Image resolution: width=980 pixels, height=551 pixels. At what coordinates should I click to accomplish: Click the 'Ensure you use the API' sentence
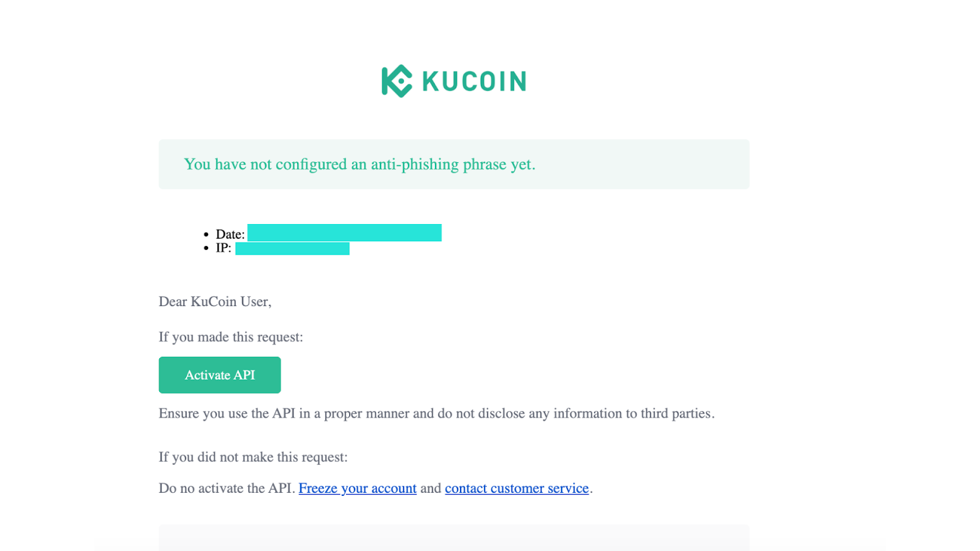[x=437, y=413]
